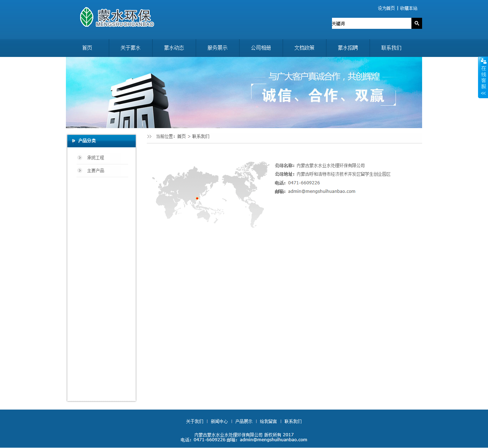Screen dimensions: 488x448
Task: Select 蒙水招聘 in the navigation bar
Action: tap(348, 48)
